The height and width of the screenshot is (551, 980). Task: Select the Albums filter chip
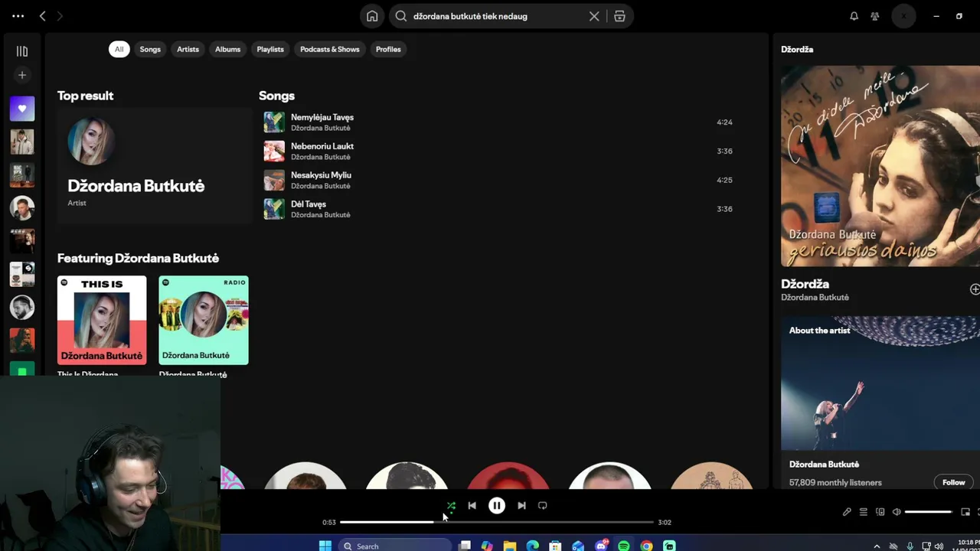(x=227, y=49)
